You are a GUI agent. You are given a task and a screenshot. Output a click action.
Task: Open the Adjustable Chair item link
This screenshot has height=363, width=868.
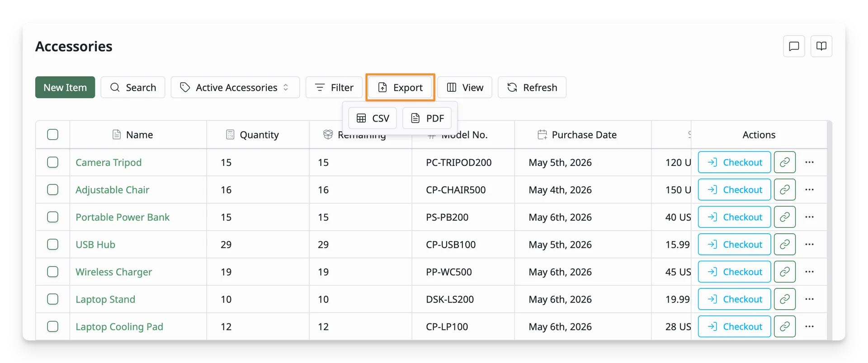tap(112, 190)
